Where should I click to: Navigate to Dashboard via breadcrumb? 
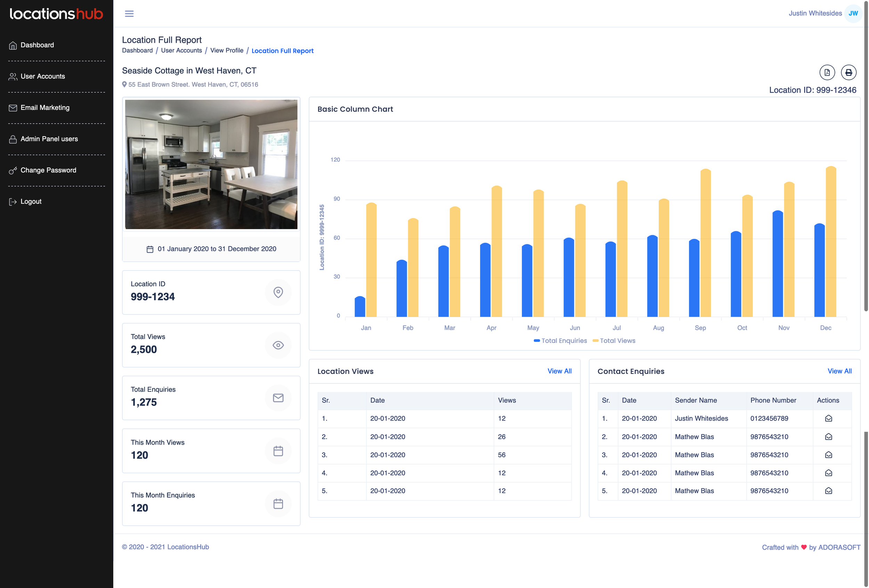[x=137, y=50]
